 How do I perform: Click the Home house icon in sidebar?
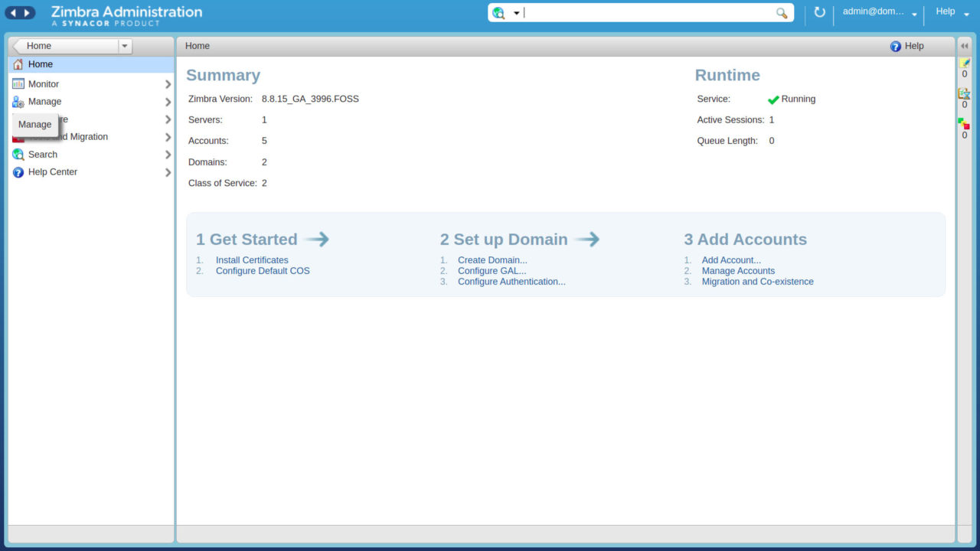coord(18,64)
